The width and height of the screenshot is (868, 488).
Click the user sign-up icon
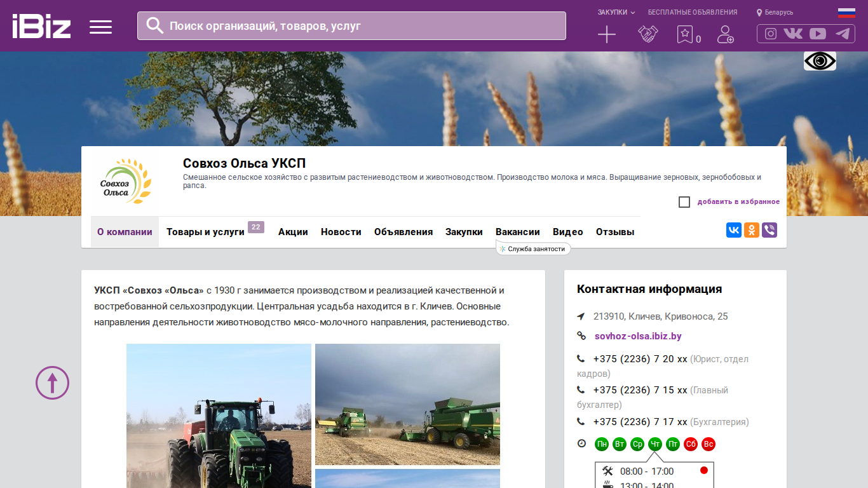coord(725,34)
